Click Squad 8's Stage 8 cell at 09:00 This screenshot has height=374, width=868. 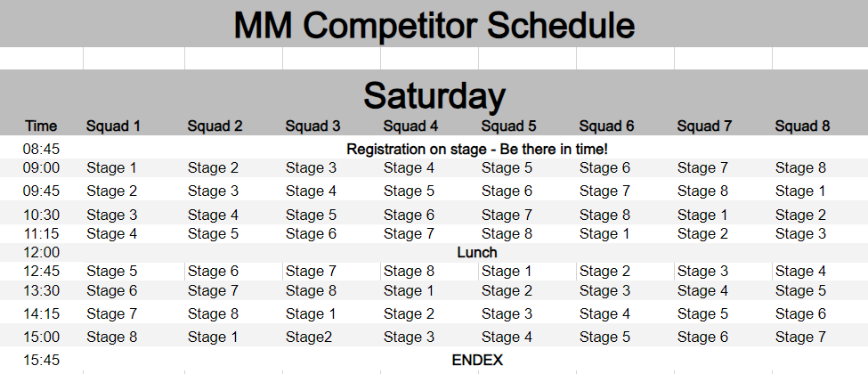pyautogui.click(x=800, y=167)
